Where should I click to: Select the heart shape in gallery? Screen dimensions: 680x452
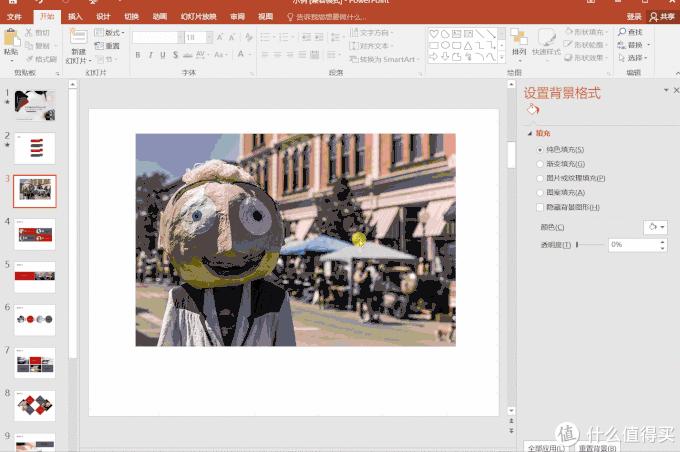point(434,33)
